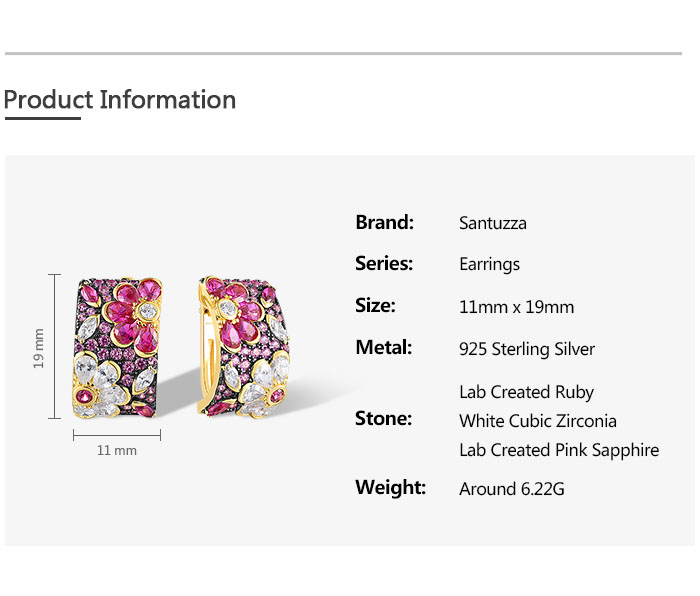Select the Earrings series value
The height and width of the screenshot is (596, 700).
tap(489, 265)
